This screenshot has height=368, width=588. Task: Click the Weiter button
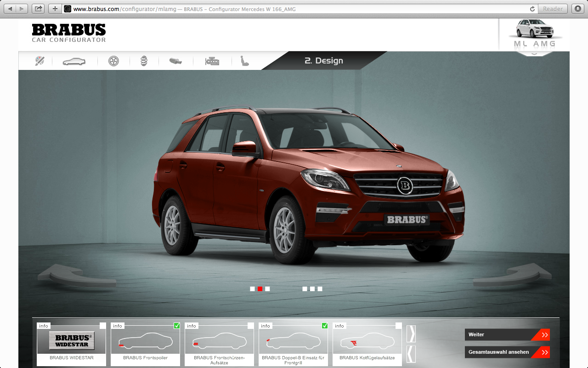(507, 334)
